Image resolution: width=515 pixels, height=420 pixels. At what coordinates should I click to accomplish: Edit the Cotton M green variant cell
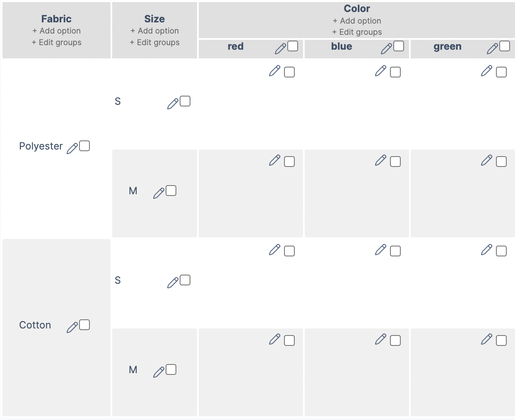coord(486,340)
